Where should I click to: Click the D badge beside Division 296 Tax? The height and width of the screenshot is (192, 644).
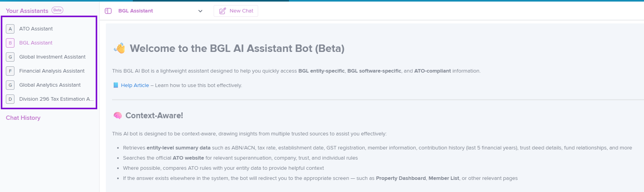tap(10, 99)
